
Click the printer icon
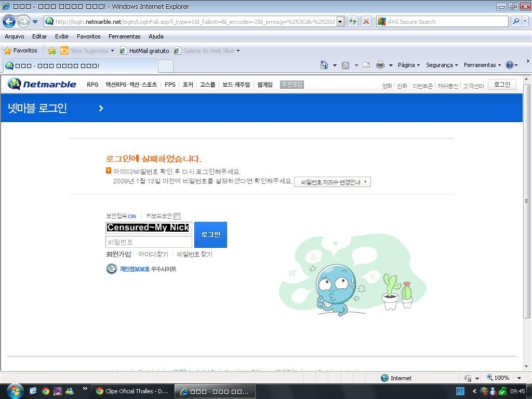click(380, 65)
